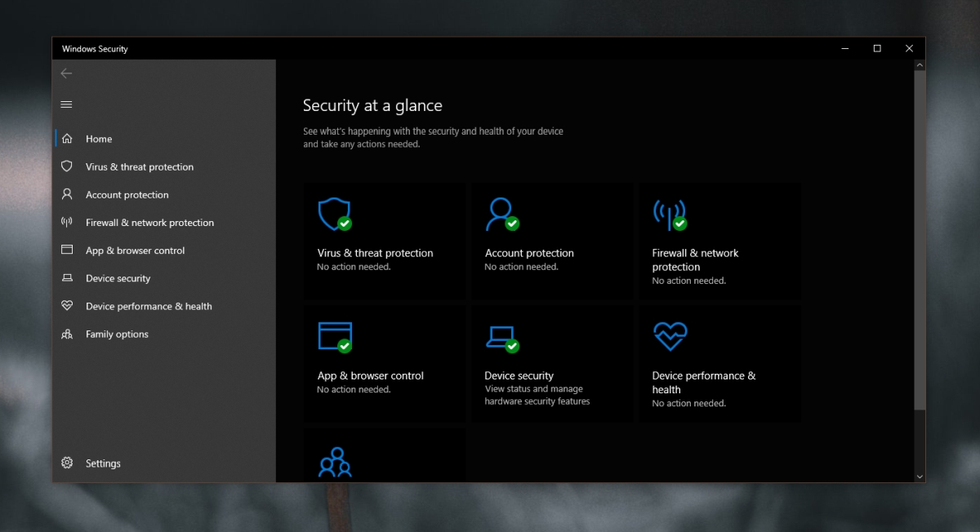Viewport: 980px width, 532px height.
Task: Click the vertical scrollbar thumb
Action: click(x=920, y=240)
